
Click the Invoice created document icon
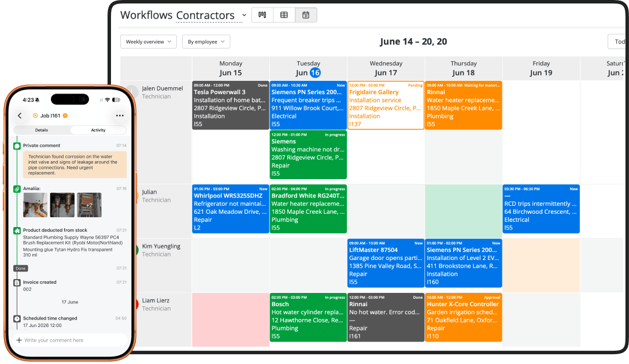point(17,283)
